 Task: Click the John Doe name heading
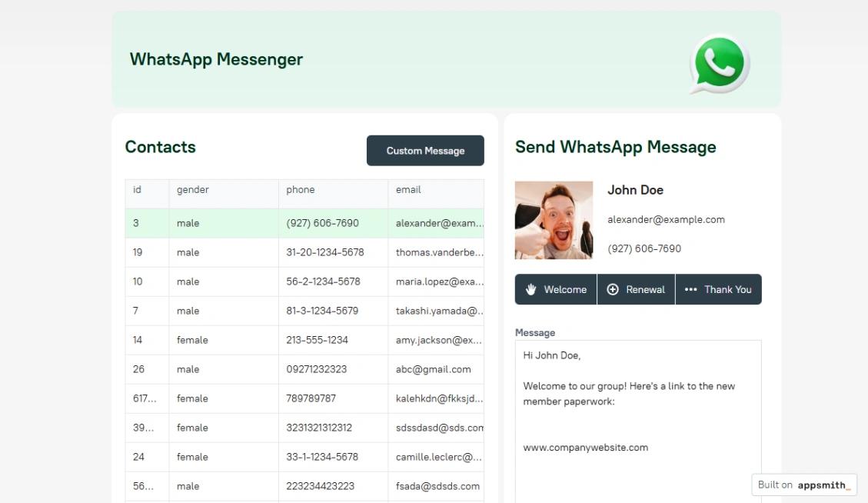636,190
